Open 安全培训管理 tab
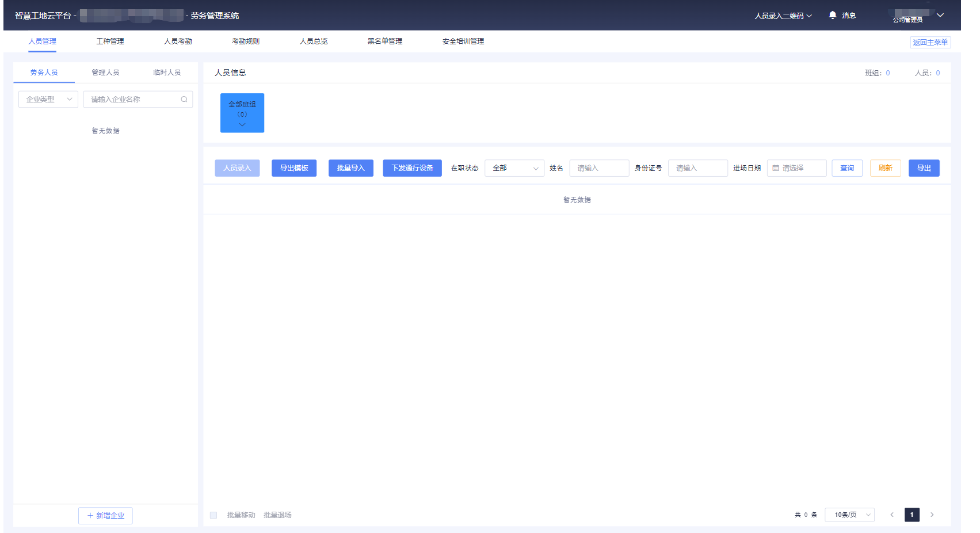 pyautogui.click(x=463, y=41)
